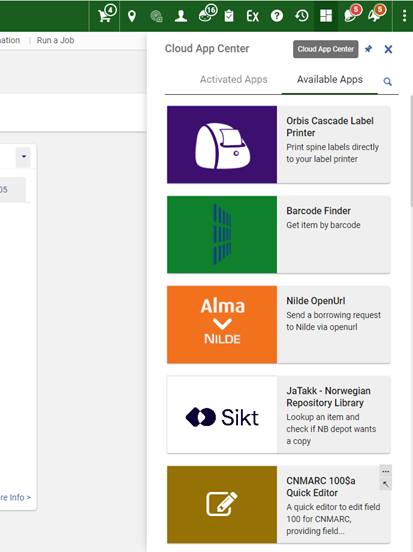Click the globe search icon in the top bar

click(x=156, y=16)
